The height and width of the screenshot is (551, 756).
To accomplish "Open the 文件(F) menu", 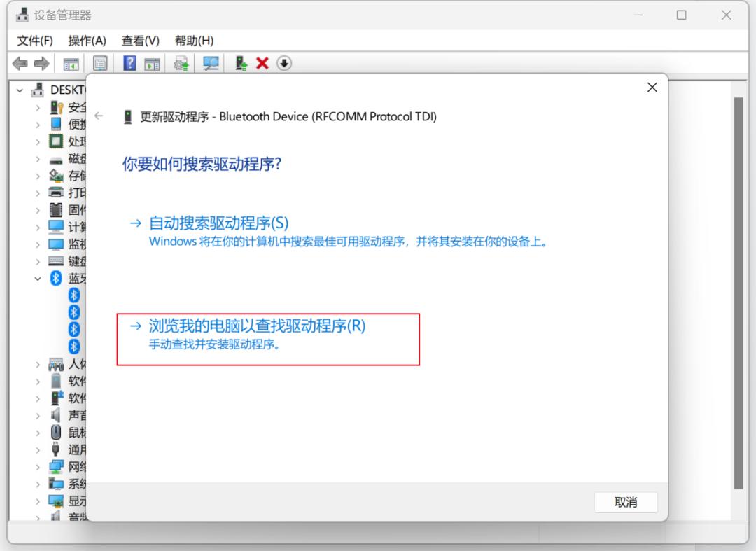I will 35,41.
